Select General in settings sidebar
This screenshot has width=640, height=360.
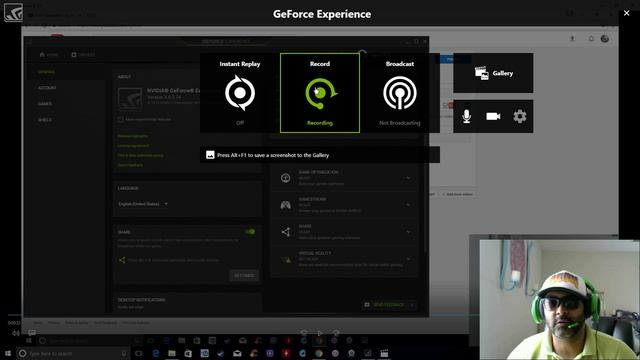[x=46, y=72]
